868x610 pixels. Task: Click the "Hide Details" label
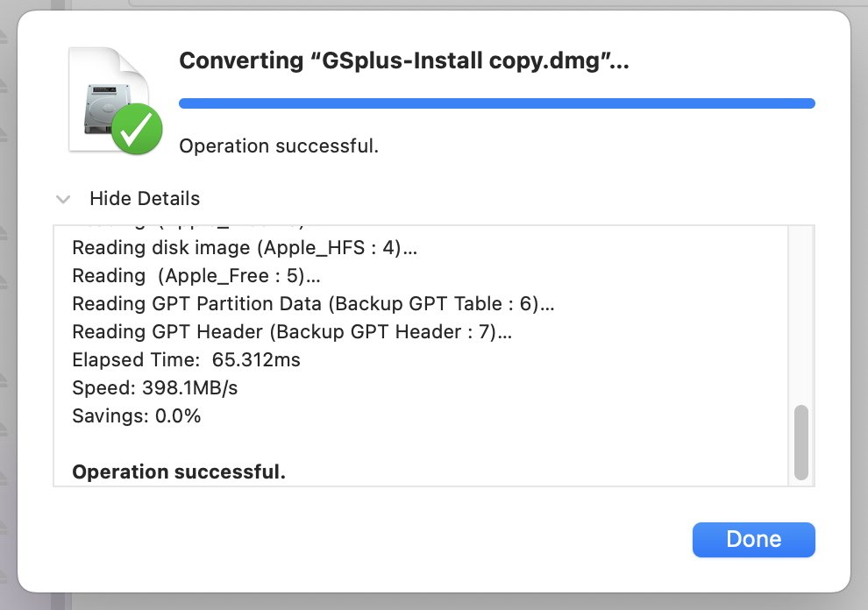click(145, 199)
